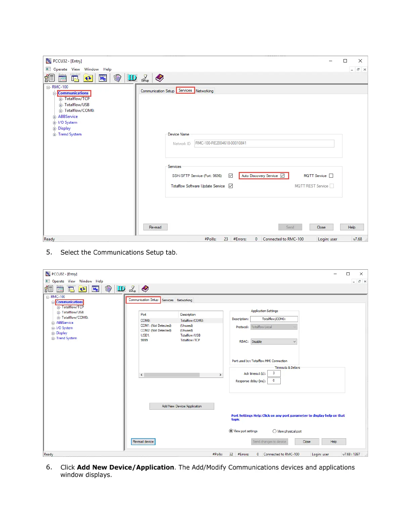Expand Totalflow/COM0: node in the lower window tree

click(58, 318)
